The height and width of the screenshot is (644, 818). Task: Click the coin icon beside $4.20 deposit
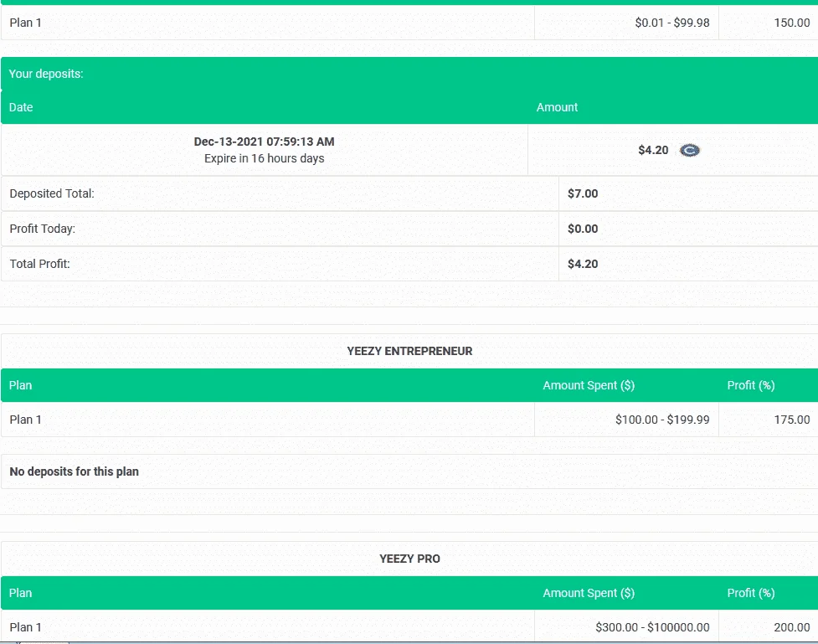click(x=689, y=150)
